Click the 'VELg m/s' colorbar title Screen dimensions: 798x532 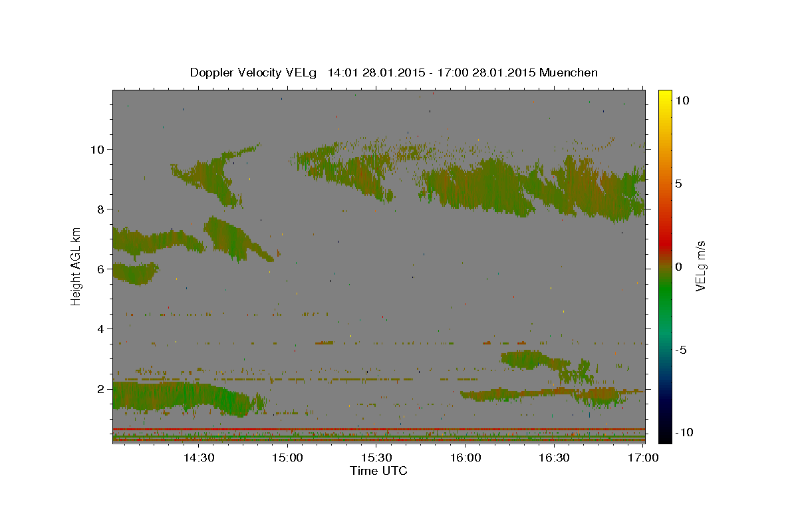(x=700, y=266)
